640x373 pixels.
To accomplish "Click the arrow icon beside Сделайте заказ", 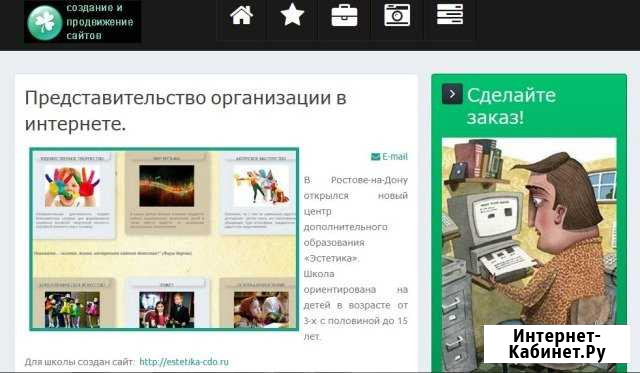I will (452, 94).
